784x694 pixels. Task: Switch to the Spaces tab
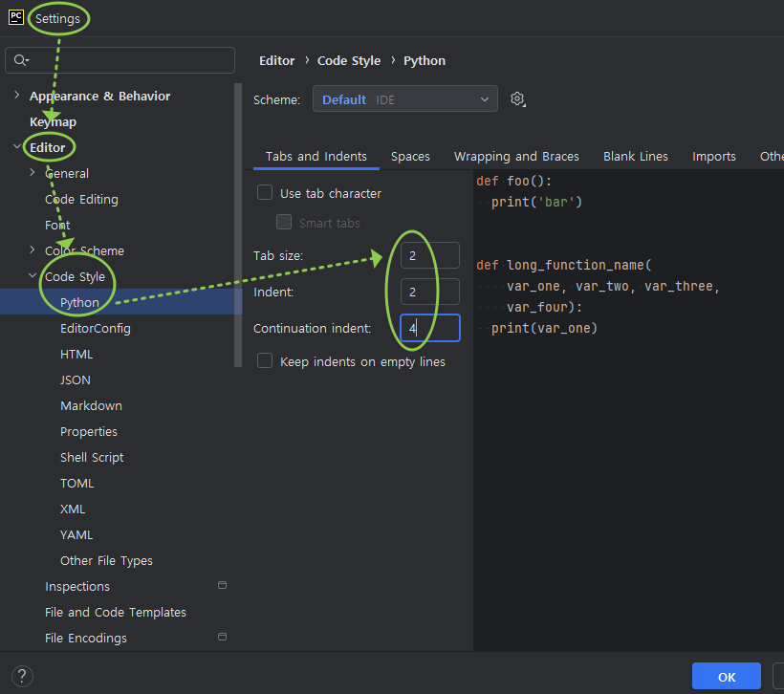click(410, 157)
